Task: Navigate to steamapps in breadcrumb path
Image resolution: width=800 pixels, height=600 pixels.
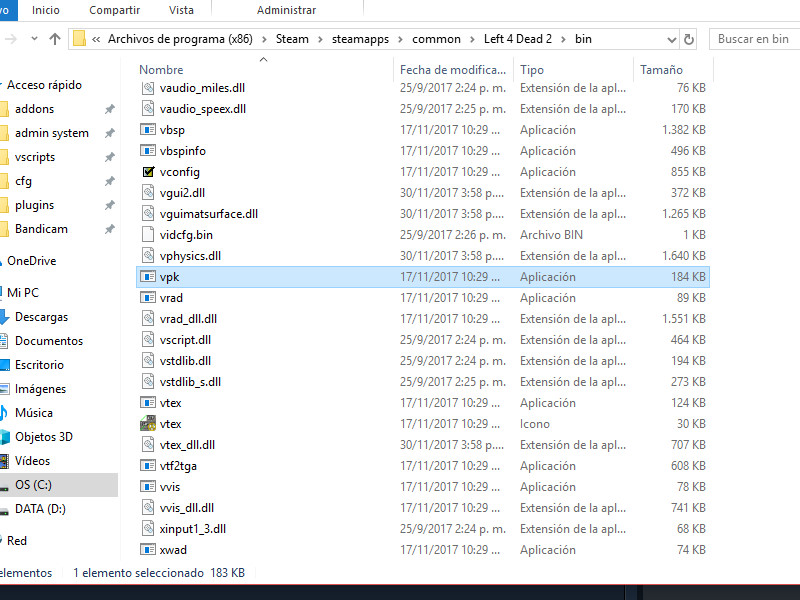Action: click(x=360, y=39)
